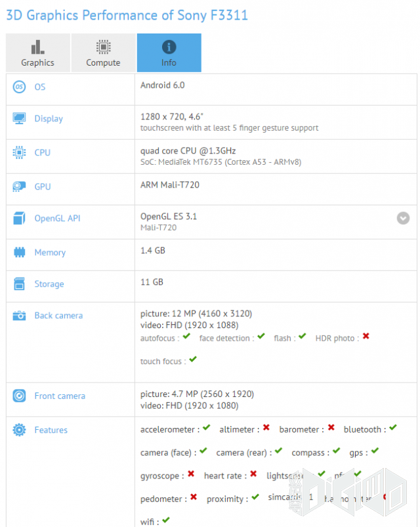Click the bluetooth green check mark

point(393,427)
